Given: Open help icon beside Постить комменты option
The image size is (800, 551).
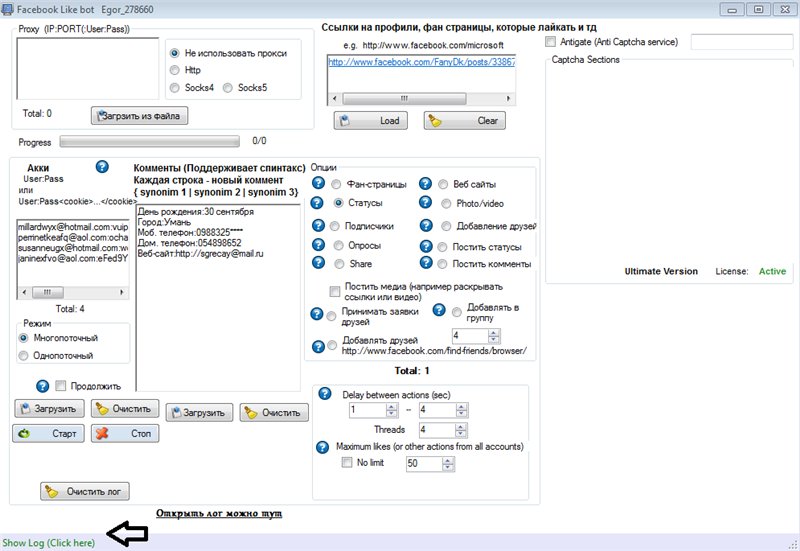Looking at the screenshot, I should 426,262.
